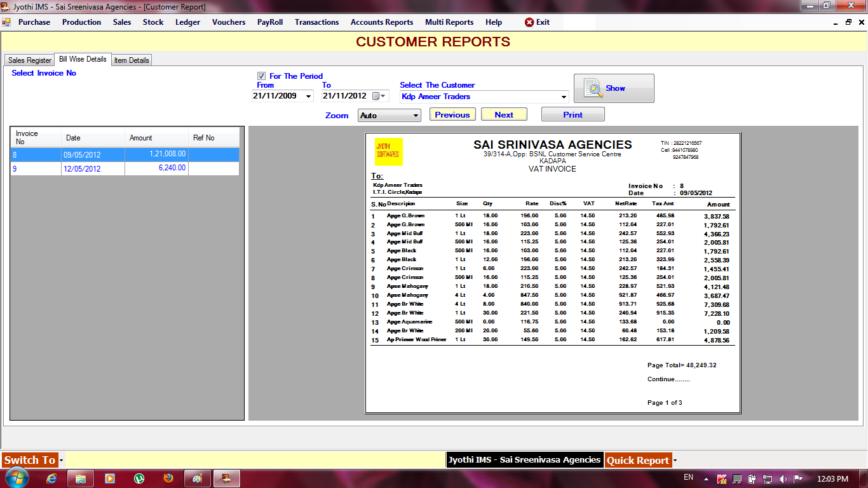This screenshot has height=488, width=868.
Task: Click the Switch To button
Action: (29, 460)
